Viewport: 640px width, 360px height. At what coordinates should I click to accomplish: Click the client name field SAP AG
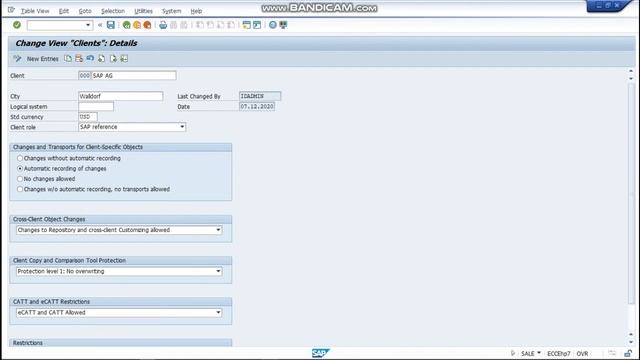[x=134, y=76]
